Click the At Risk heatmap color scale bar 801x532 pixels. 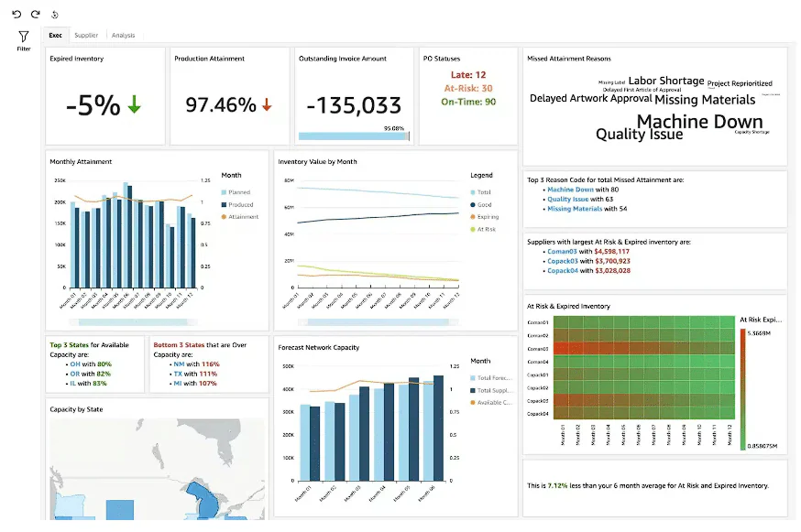coord(742,389)
